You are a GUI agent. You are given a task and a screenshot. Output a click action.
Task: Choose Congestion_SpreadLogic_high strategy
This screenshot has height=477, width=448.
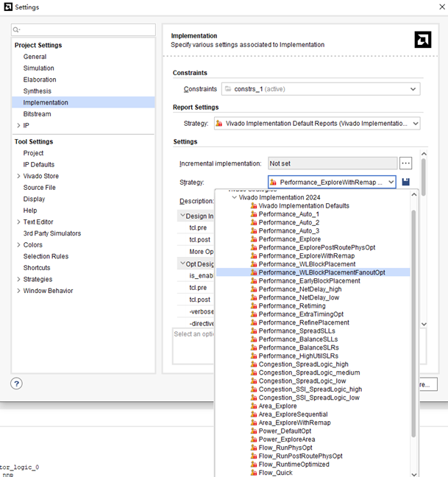(x=303, y=364)
